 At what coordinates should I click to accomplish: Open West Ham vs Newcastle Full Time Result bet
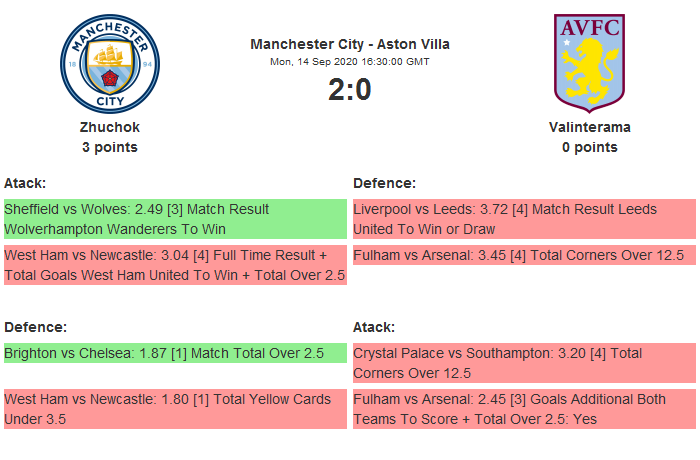[x=175, y=265]
